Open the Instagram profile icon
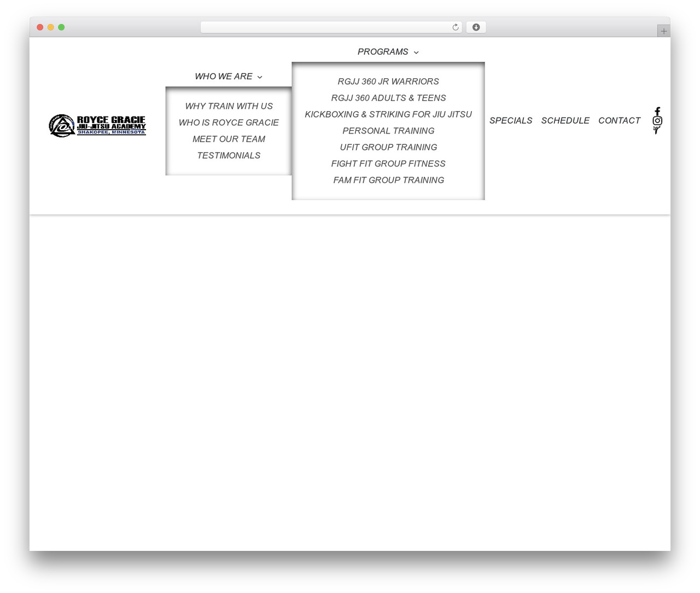 coord(657,121)
